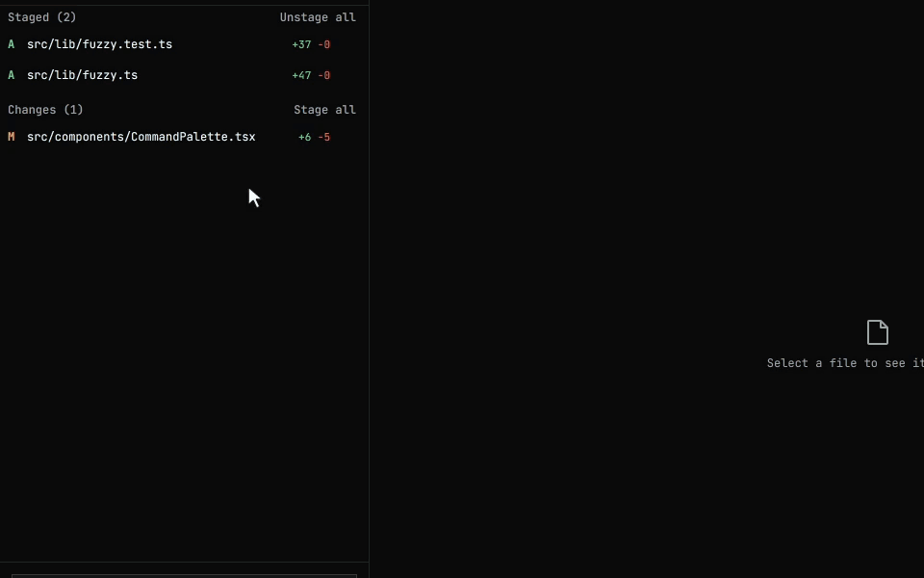Click the -0 deletions count of fuzzy.test.ts

(323, 44)
